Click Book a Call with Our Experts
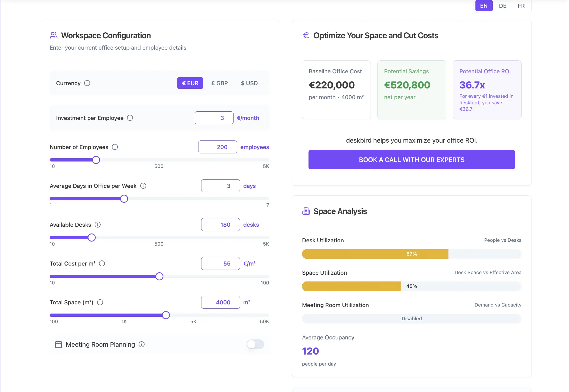 [x=412, y=160]
